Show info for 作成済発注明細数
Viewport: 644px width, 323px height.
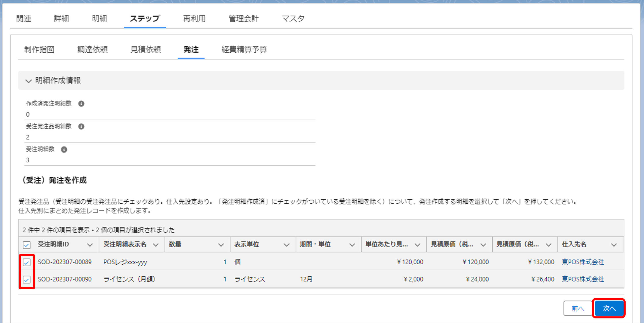coord(81,104)
